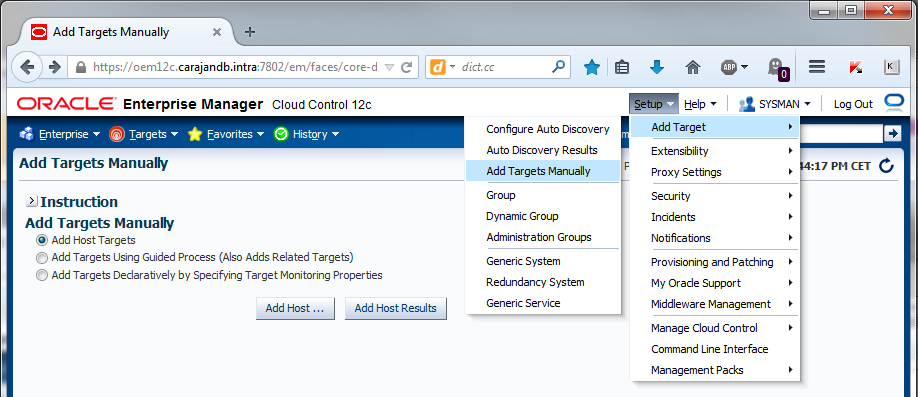Image resolution: width=918 pixels, height=397 pixels.
Task: Open the History dropdown menu
Action: (306, 134)
